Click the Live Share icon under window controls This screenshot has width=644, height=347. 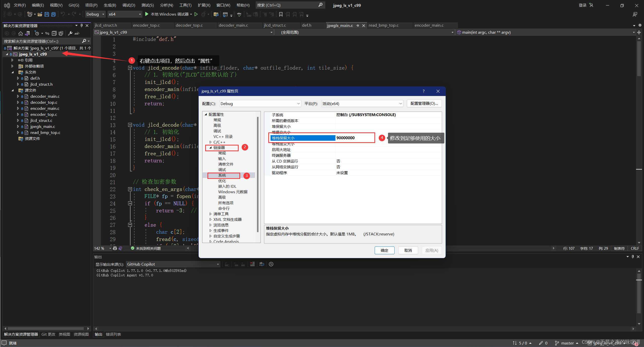click(635, 14)
